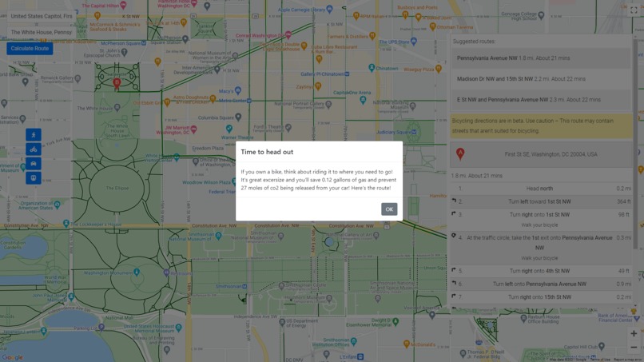
Task: Click the Time to head out title
Action: pyautogui.click(x=267, y=152)
